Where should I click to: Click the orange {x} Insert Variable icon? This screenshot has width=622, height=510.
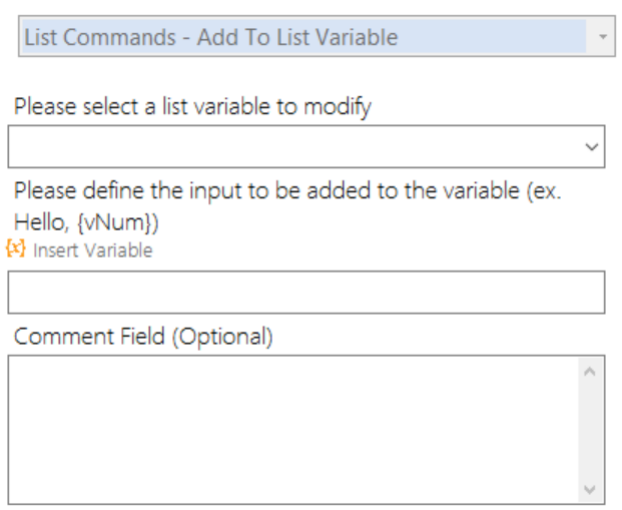[14, 249]
